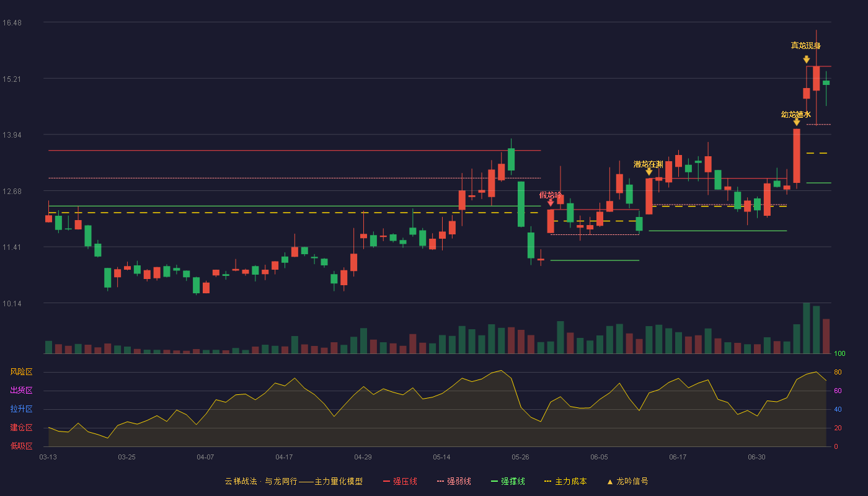This screenshot has height=496, width=868.
Task: Click the 假龙吟 down-arrow signal marker
Action: click(x=551, y=202)
